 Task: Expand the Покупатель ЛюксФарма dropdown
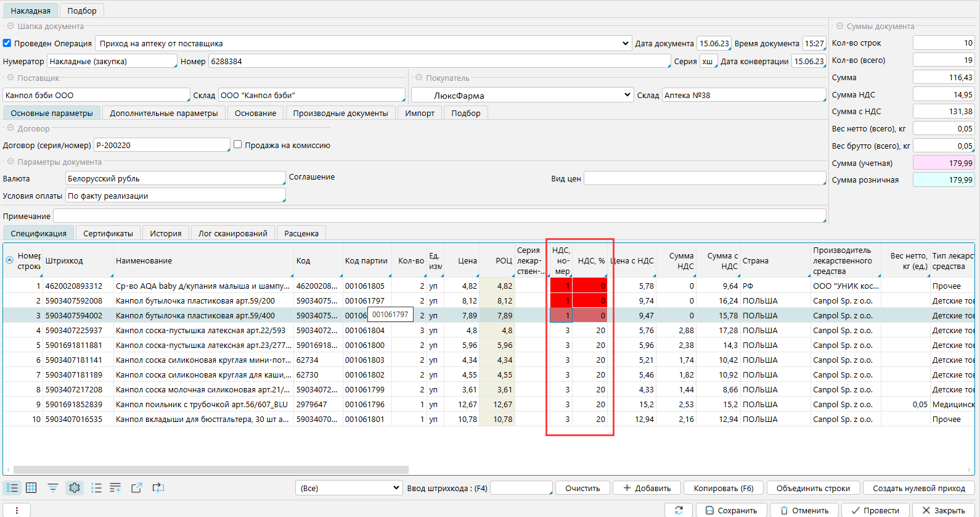click(627, 95)
